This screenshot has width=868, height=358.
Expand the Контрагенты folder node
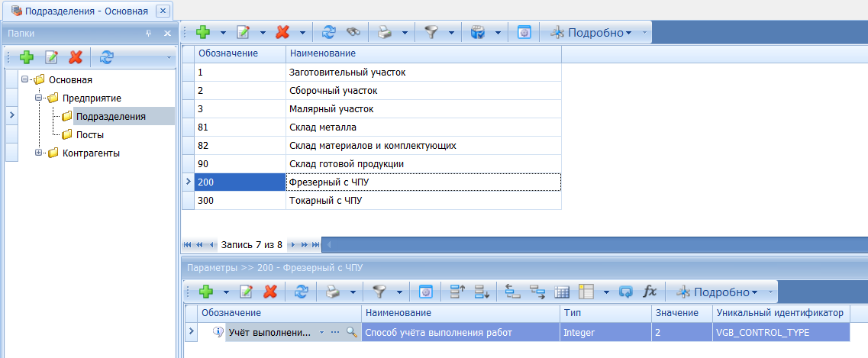39,153
